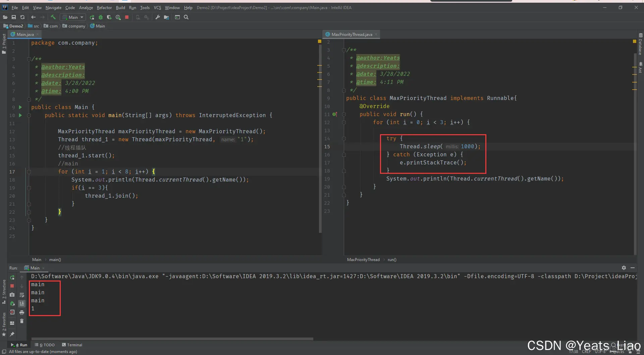
Task: Open the Structure tool window
Action: pyautogui.click(x=4, y=292)
